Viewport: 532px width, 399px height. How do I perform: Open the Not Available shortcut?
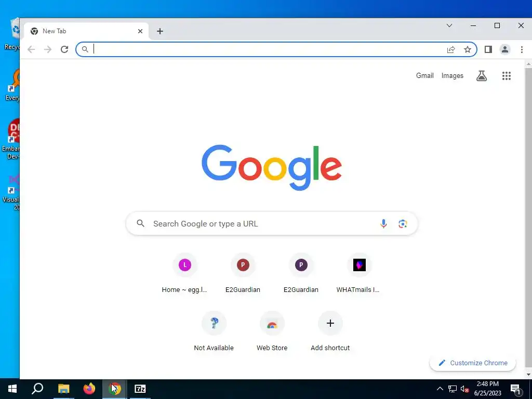214,331
